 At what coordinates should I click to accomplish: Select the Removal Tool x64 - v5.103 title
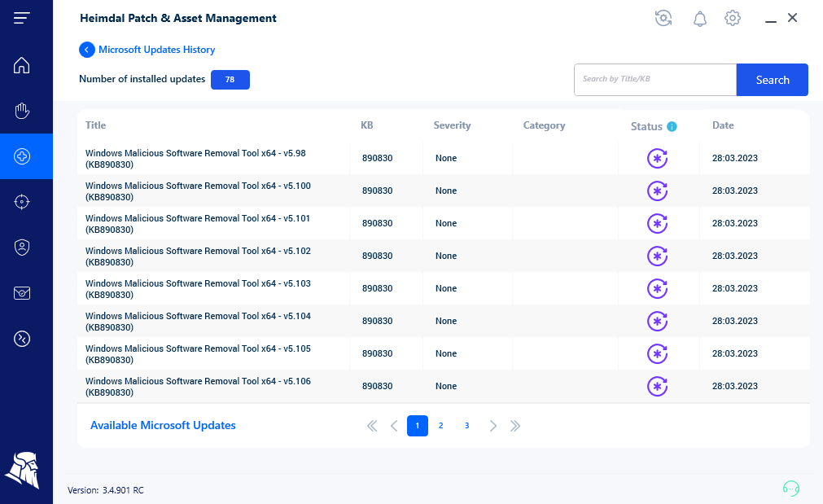[198, 289]
